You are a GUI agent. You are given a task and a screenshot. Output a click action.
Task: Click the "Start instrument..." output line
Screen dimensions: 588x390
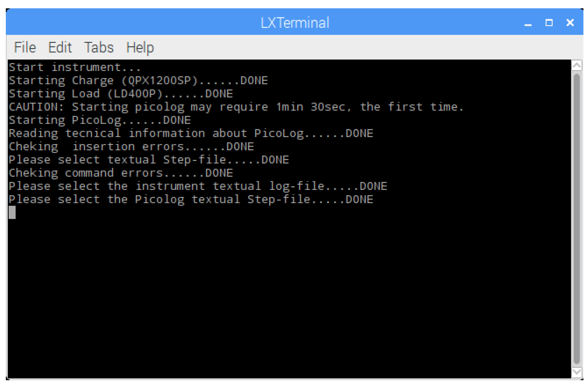click(75, 67)
